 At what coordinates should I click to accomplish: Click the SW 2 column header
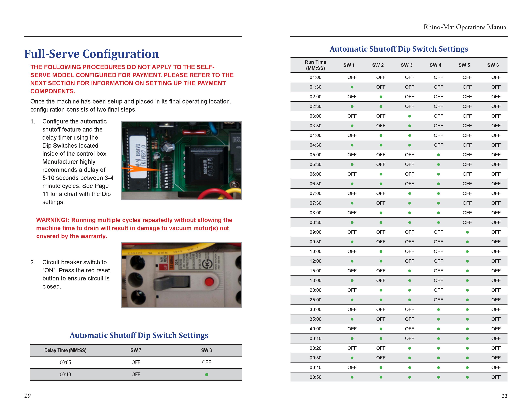click(x=378, y=65)
